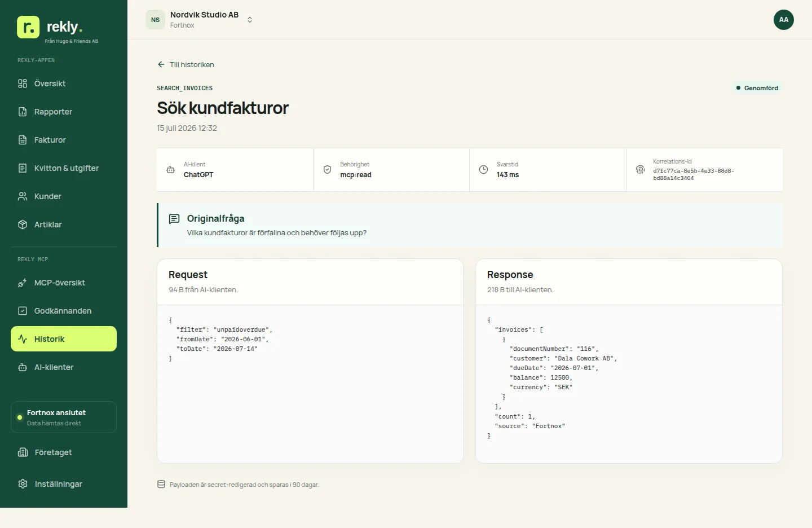Click the Fortnox anslutet status card
The image size is (812, 528).
coord(64,417)
